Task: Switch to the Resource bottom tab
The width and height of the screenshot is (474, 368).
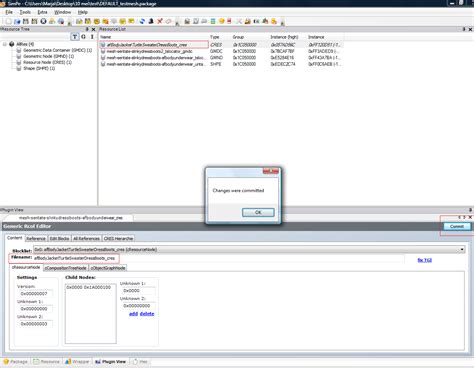Action: tap(47, 361)
